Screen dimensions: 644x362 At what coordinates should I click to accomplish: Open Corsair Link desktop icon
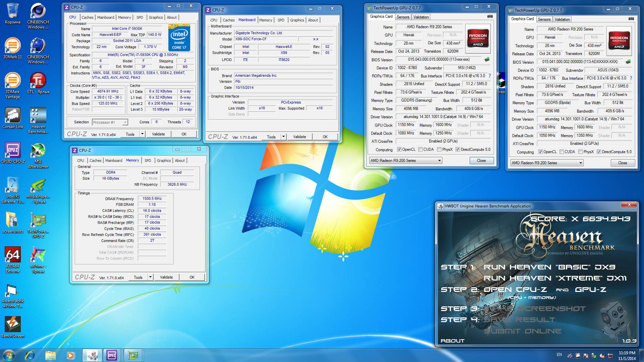point(13,118)
